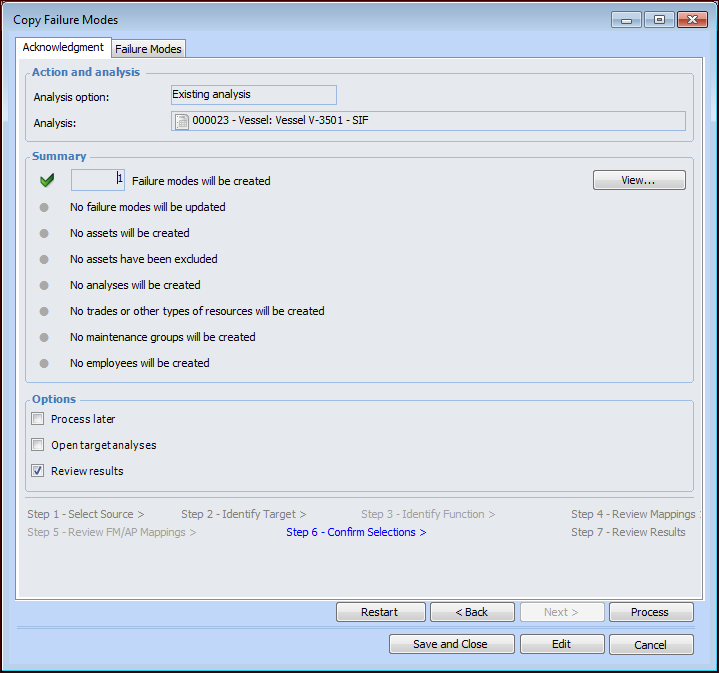
Task: Go to Step 3 - Identify Function
Action: pos(428,514)
